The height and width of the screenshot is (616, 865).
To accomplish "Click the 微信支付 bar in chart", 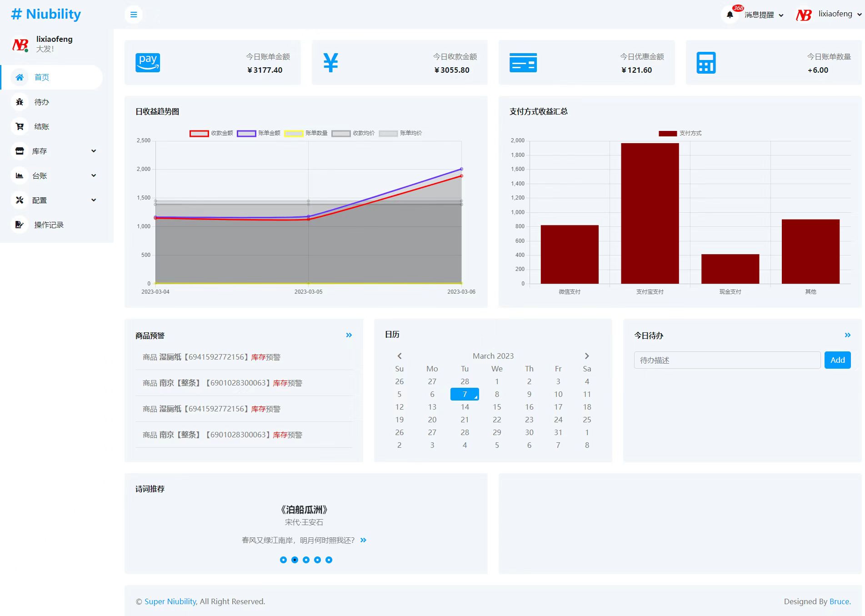I will (x=570, y=254).
